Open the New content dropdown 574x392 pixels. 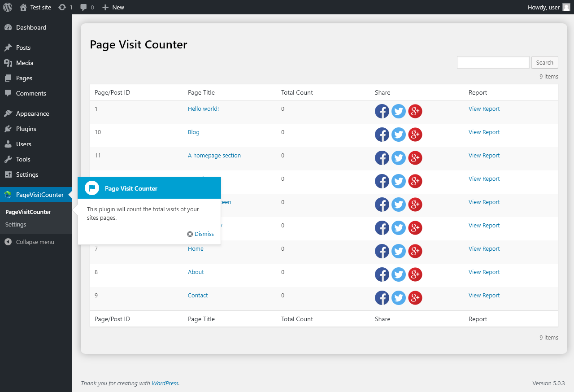click(113, 7)
